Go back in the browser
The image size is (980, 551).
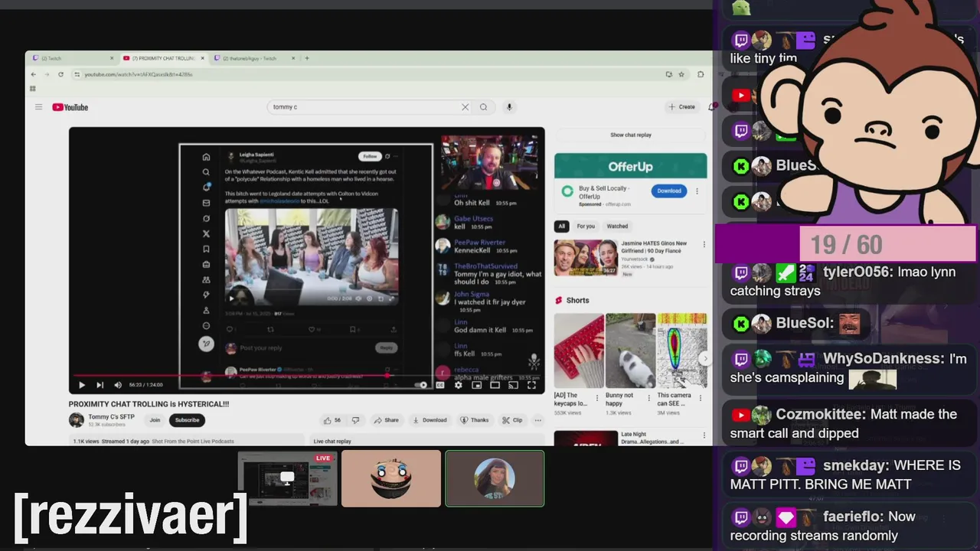pyautogui.click(x=33, y=74)
